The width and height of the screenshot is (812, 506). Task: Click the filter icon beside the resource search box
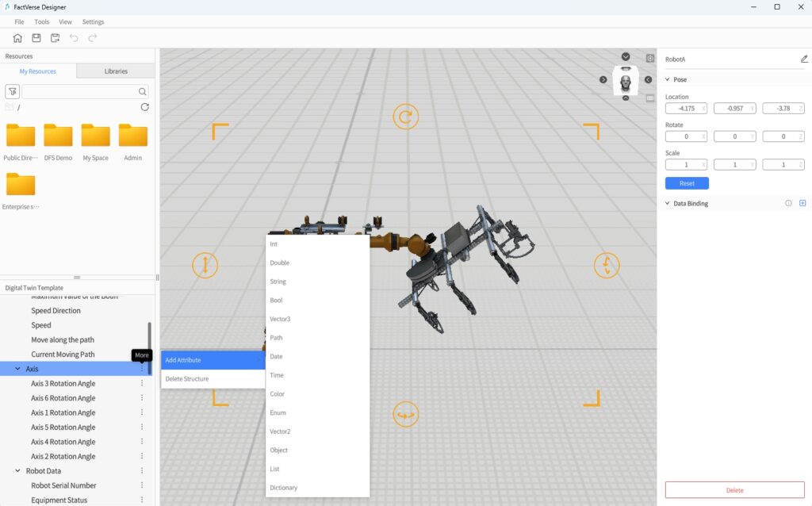[13, 92]
